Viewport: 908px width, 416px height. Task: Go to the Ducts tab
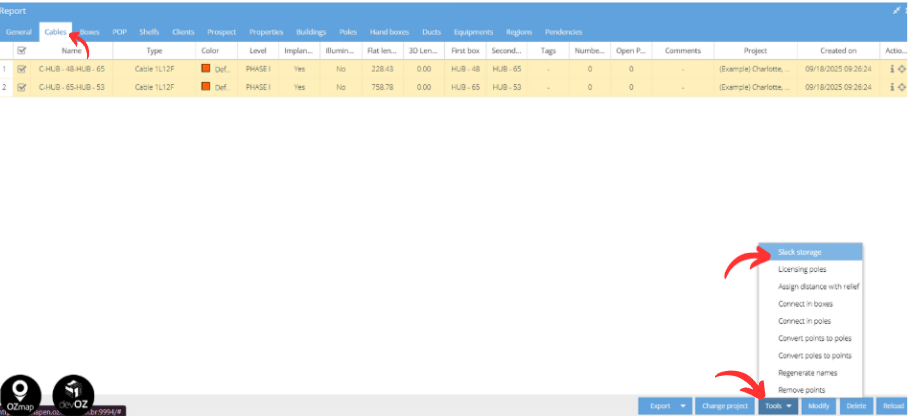point(431,32)
